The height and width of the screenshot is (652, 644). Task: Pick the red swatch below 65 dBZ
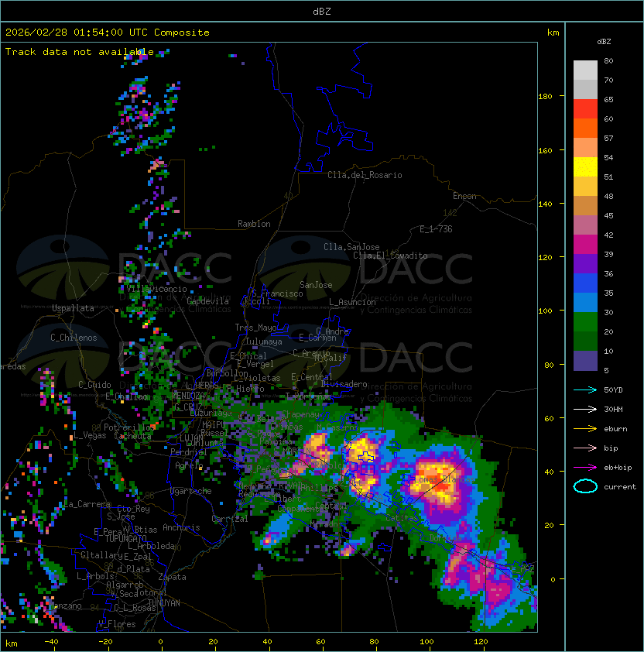(x=585, y=109)
